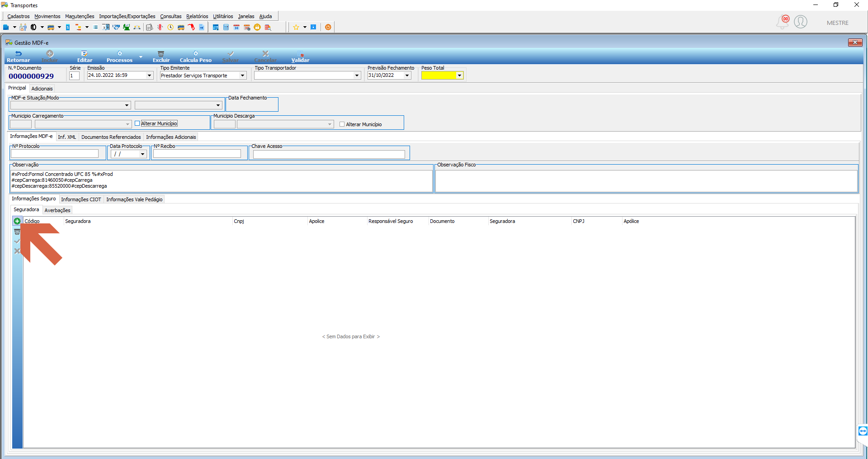Expand the Processos button dropdown arrow

coord(141,57)
